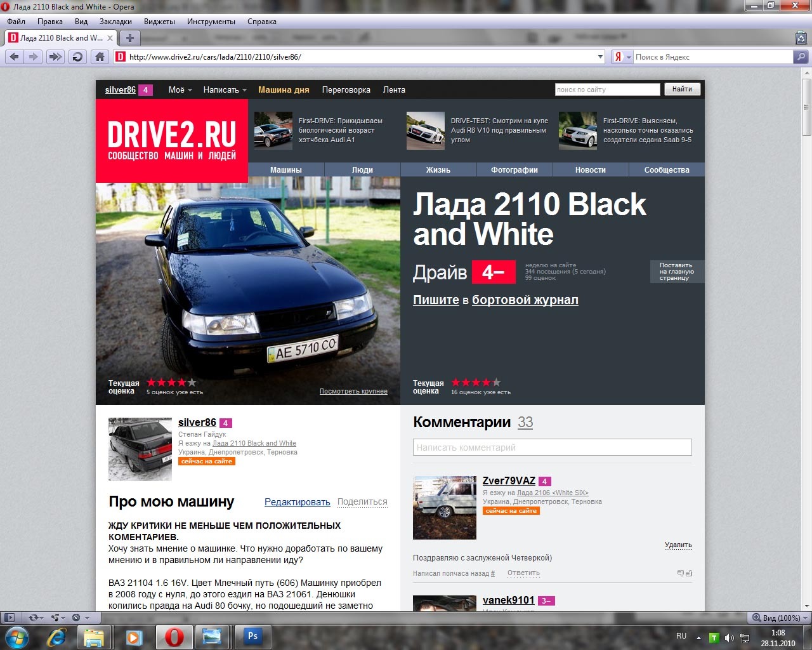Open the Справка menu
812x650 pixels.
pyautogui.click(x=262, y=22)
